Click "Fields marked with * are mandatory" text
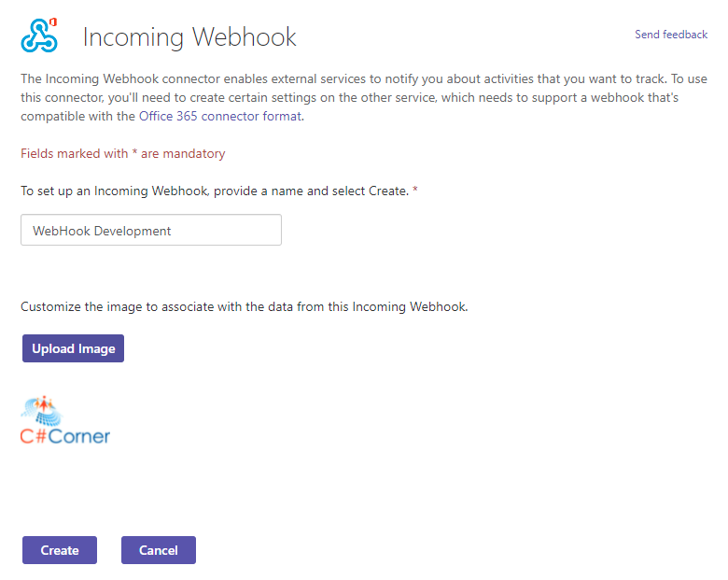 [x=123, y=154]
